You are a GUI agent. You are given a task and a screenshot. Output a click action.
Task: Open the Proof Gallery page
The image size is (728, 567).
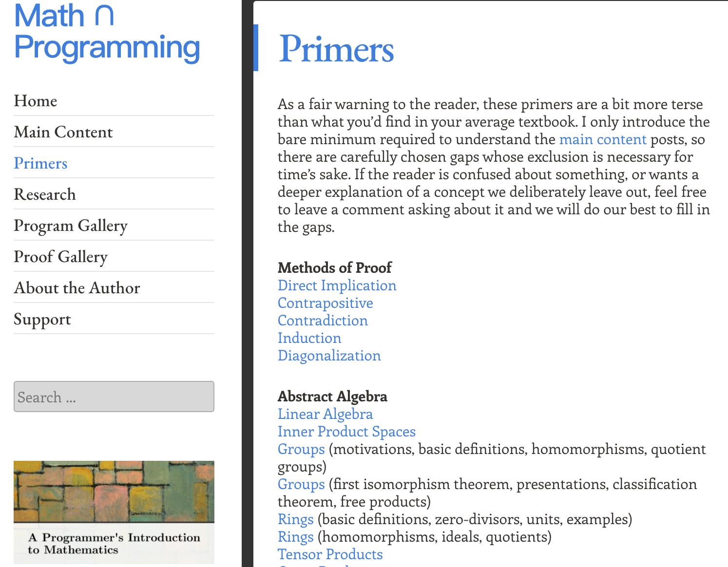(x=60, y=257)
